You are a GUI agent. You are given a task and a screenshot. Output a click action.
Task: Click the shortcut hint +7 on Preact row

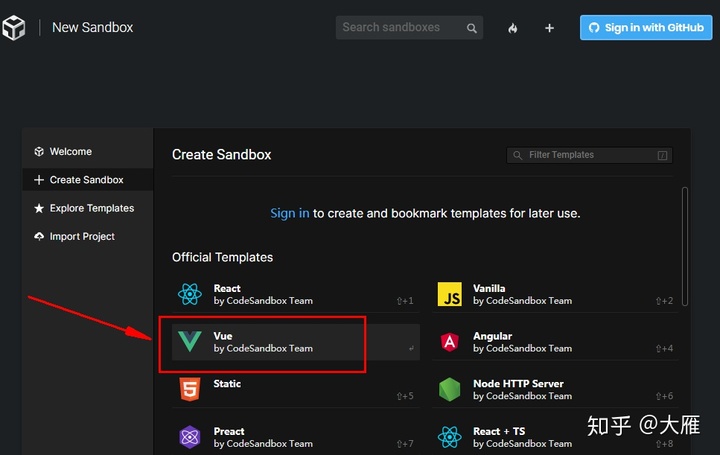pos(405,444)
